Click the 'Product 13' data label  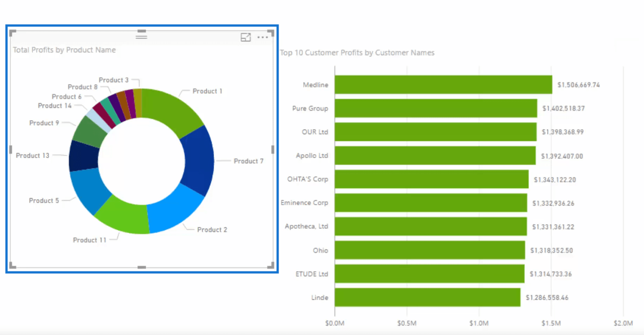(33, 155)
